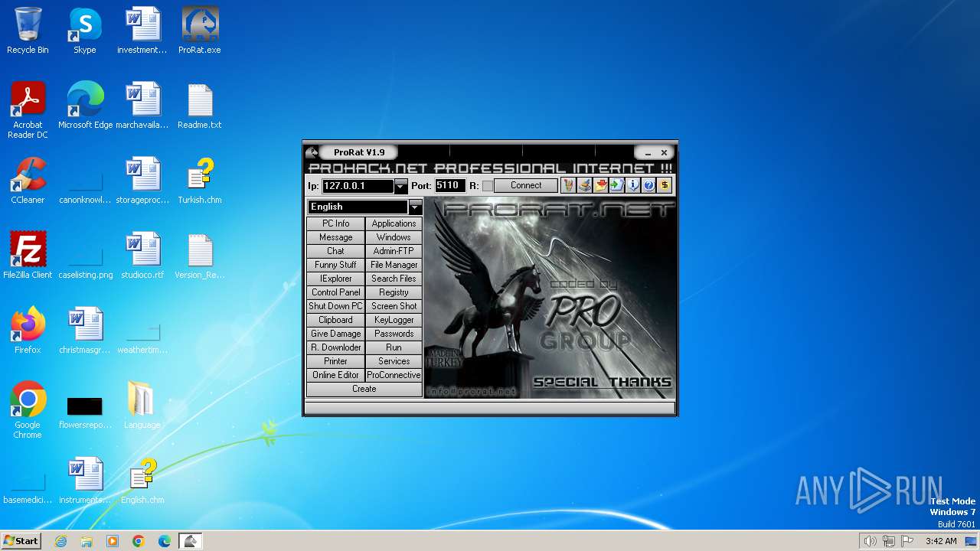
Task: Select Microsoft Edge desktop shortcut
Action: click(x=85, y=106)
